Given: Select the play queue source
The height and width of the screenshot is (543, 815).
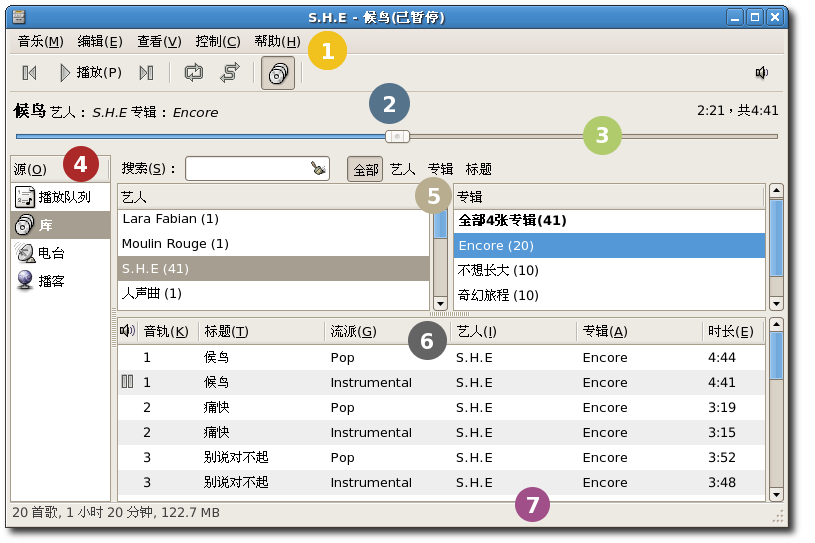Looking at the screenshot, I should point(60,197).
